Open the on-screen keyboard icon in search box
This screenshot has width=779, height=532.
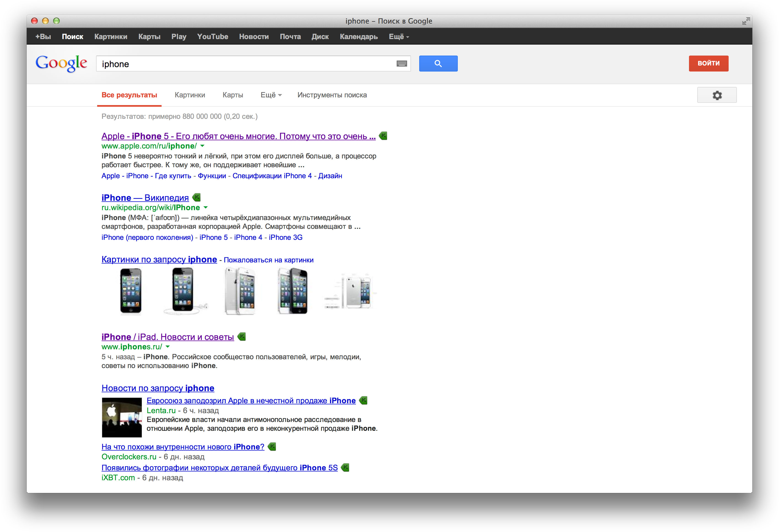click(x=402, y=64)
